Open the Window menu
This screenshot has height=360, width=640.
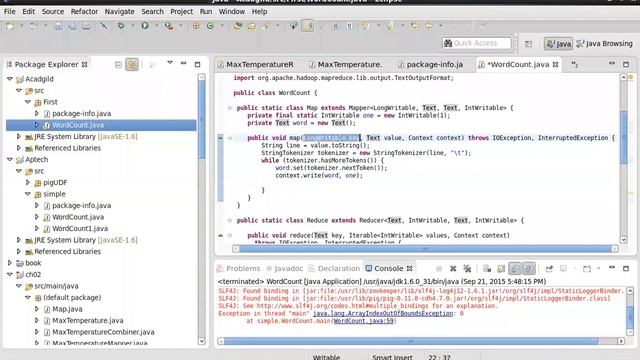pos(231,11)
